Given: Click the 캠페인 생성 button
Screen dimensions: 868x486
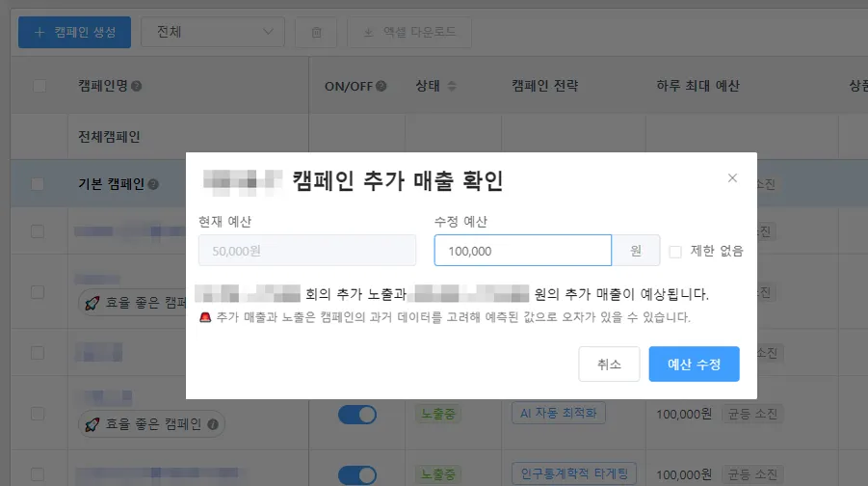Looking at the screenshot, I should pyautogui.click(x=75, y=32).
